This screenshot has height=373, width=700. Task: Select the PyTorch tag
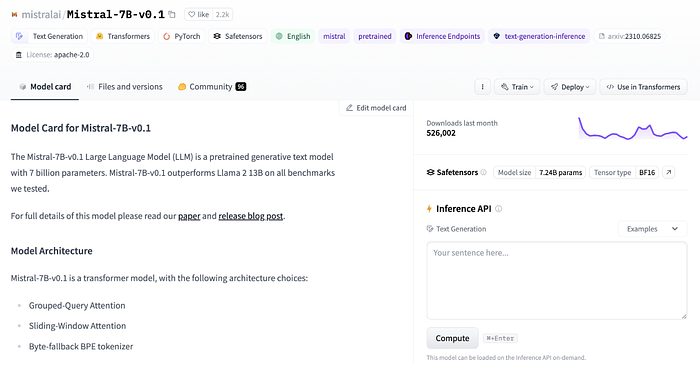point(181,36)
